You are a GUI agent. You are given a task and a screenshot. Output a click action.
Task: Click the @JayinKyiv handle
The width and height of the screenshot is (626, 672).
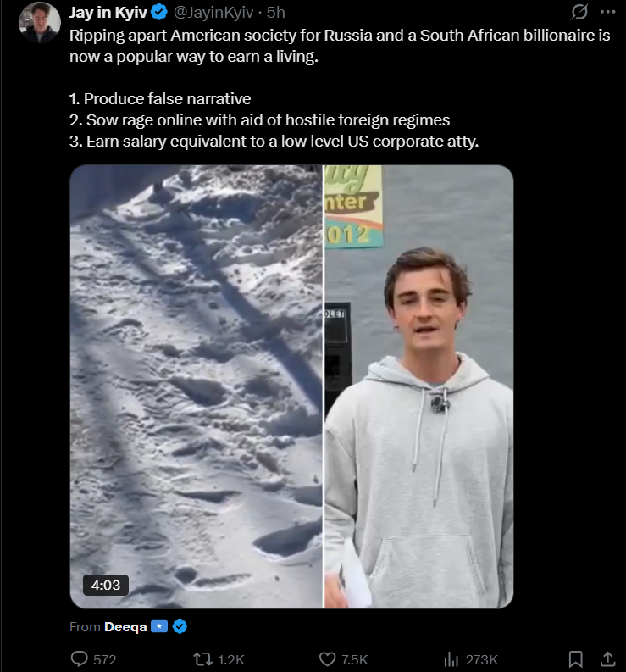tap(213, 13)
